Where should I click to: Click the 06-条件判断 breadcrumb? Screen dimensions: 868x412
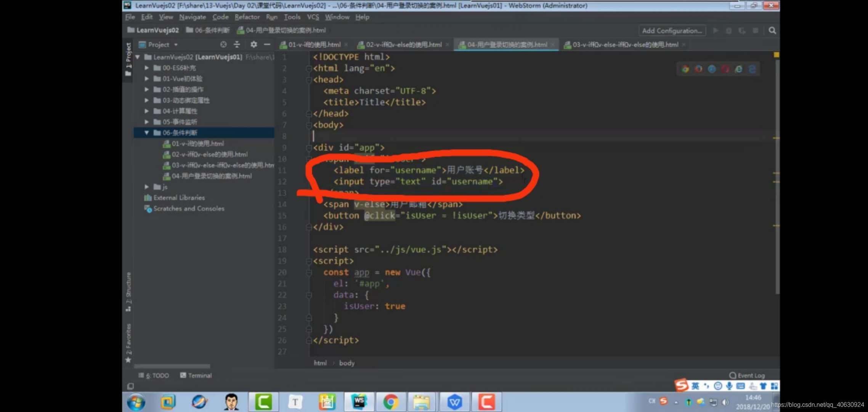[x=208, y=30]
